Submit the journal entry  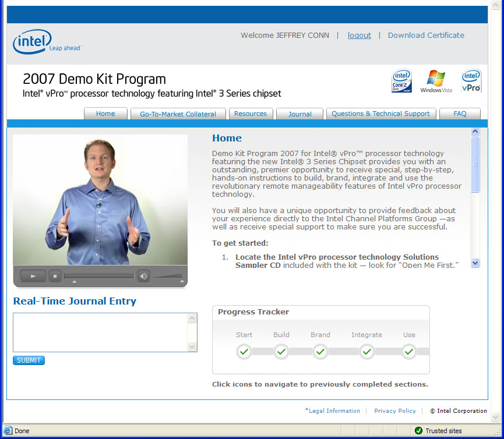coord(29,360)
